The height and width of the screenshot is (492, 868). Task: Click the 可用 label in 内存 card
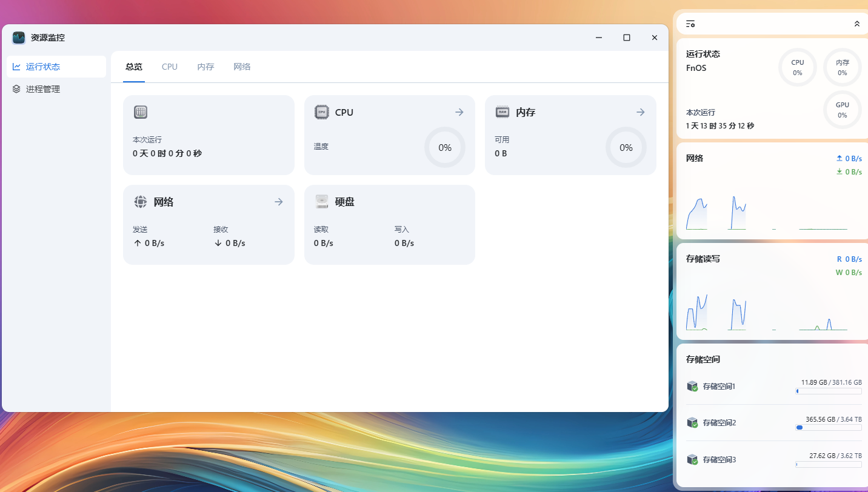pos(502,140)
